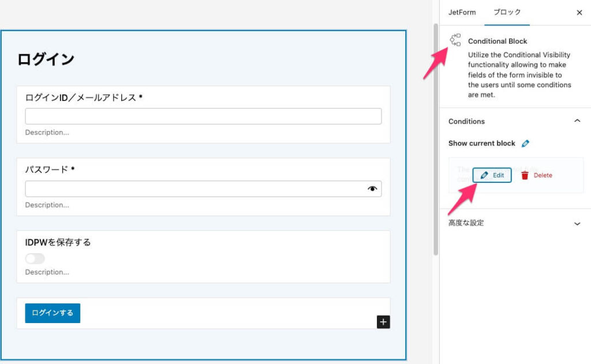Screen dimensions: 591x364
Task: Toggle password visibility with the eye icon
Action: 372,189
